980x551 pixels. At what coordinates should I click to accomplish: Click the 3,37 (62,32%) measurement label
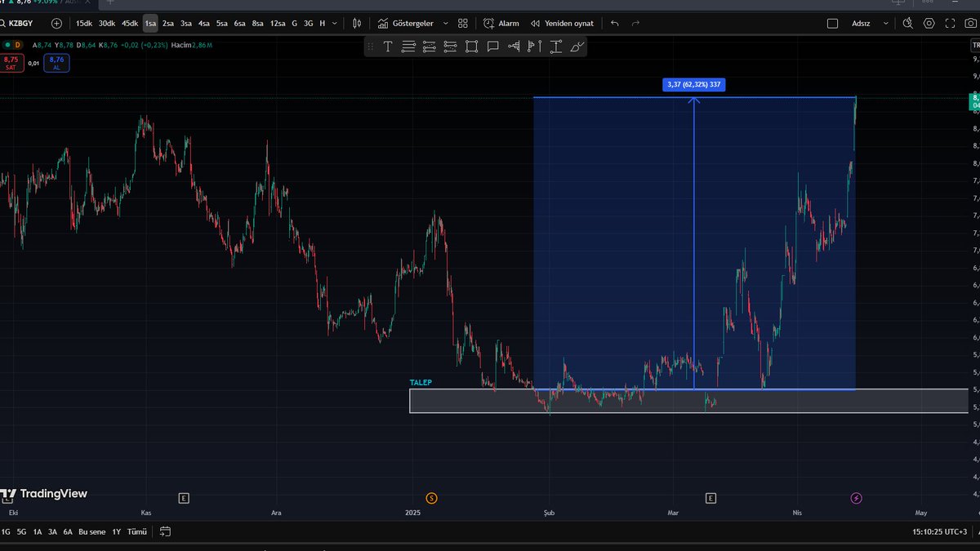click(x=694, y=84)
